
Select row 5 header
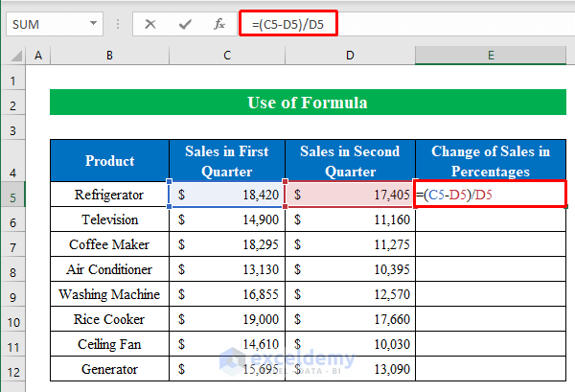coord(14,196)
